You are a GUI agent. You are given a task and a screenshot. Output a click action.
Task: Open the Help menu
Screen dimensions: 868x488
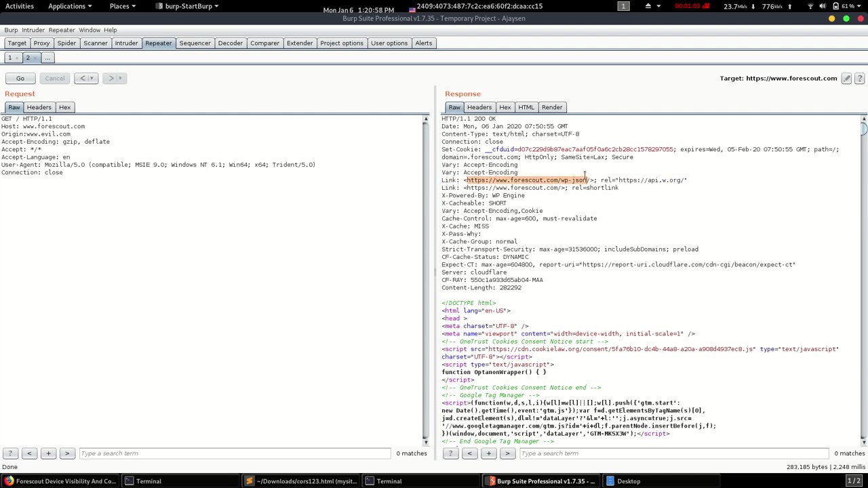click(110, 30)
